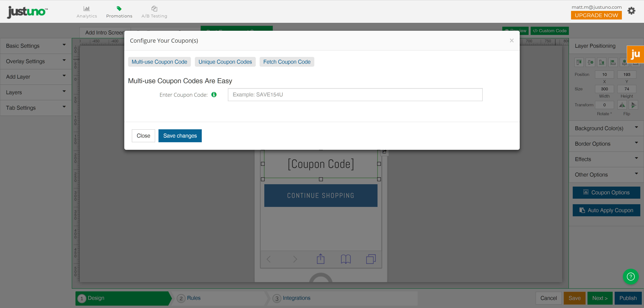This screenshot has width=644, height=308.
Task: Click the coupon code info icon
Action: click(214, 95)
